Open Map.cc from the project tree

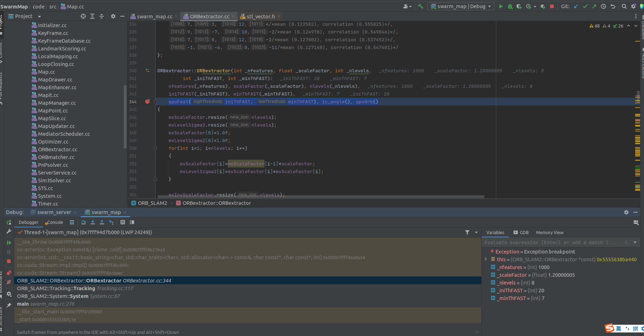(x=46, y=72)
